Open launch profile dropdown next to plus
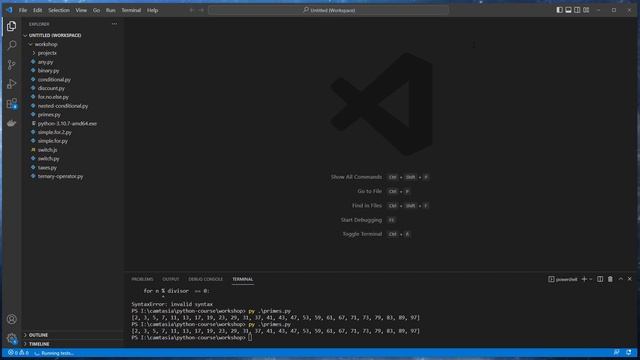Screen dimensions: 640x360 point(591,279)
